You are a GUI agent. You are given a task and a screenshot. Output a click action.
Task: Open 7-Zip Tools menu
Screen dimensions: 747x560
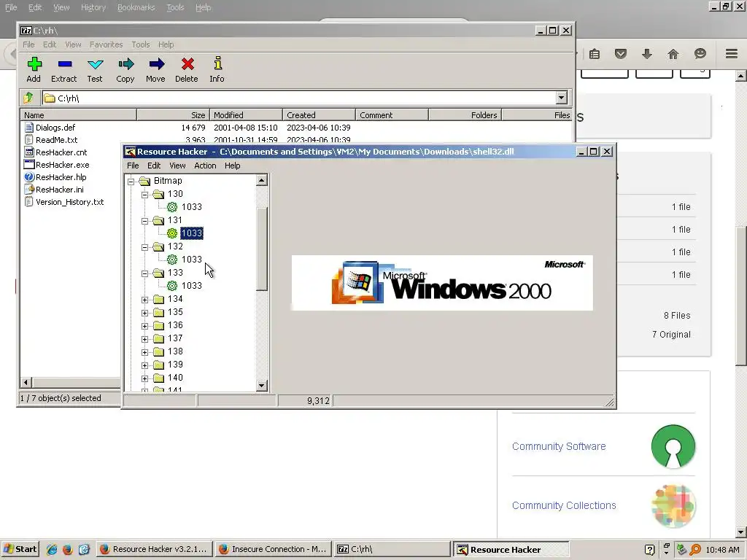tap(141, 44)
